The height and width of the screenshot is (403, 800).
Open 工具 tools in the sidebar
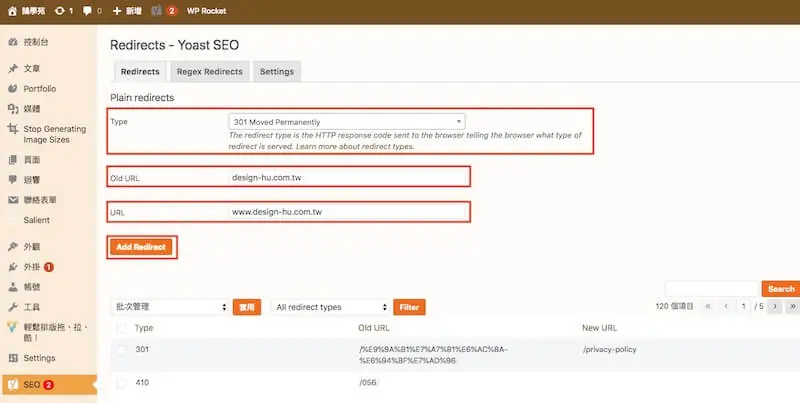(x=32, y=307)
